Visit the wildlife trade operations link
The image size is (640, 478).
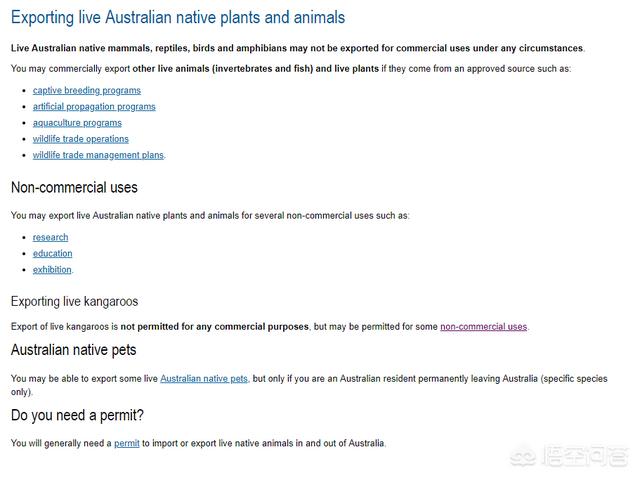(80, 139)
